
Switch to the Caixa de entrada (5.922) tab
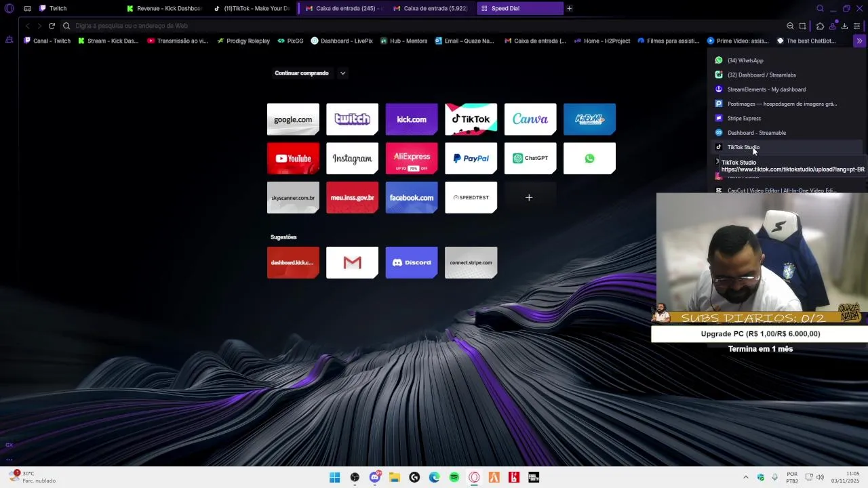(430, 8)
